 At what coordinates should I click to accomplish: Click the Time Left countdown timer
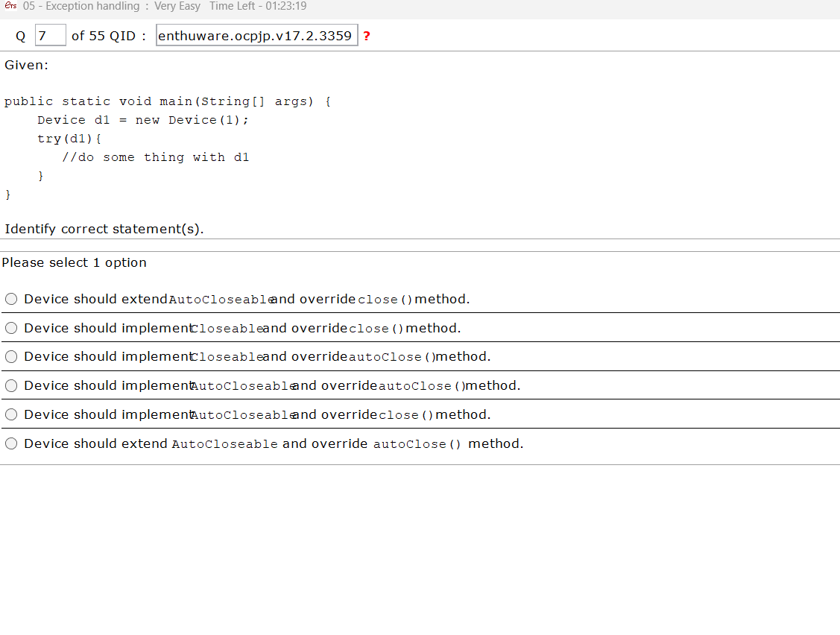click(258, 7)
